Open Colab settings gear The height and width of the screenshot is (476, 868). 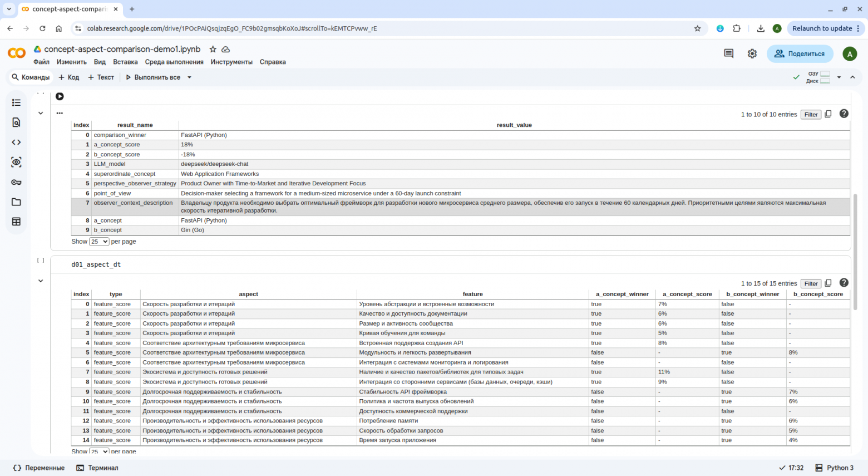(x=752, y=53)
